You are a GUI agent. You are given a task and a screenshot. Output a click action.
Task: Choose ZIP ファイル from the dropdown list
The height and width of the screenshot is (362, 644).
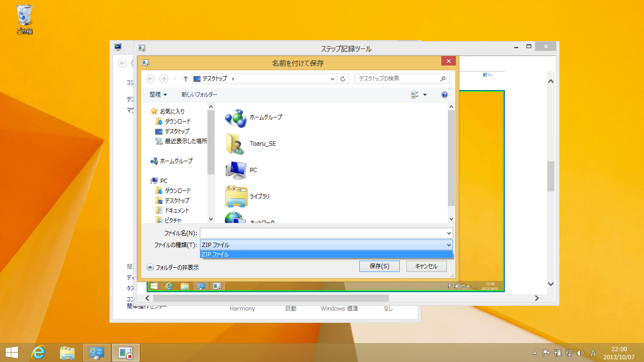(x=326, y=255)
